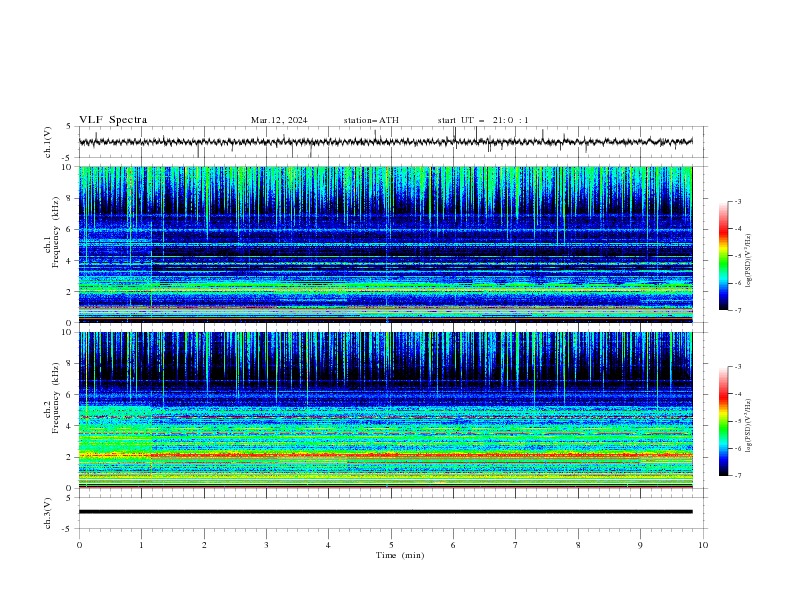Click the time axis tick label "5"
Screen dimensions: 792x612
point(391,545)
